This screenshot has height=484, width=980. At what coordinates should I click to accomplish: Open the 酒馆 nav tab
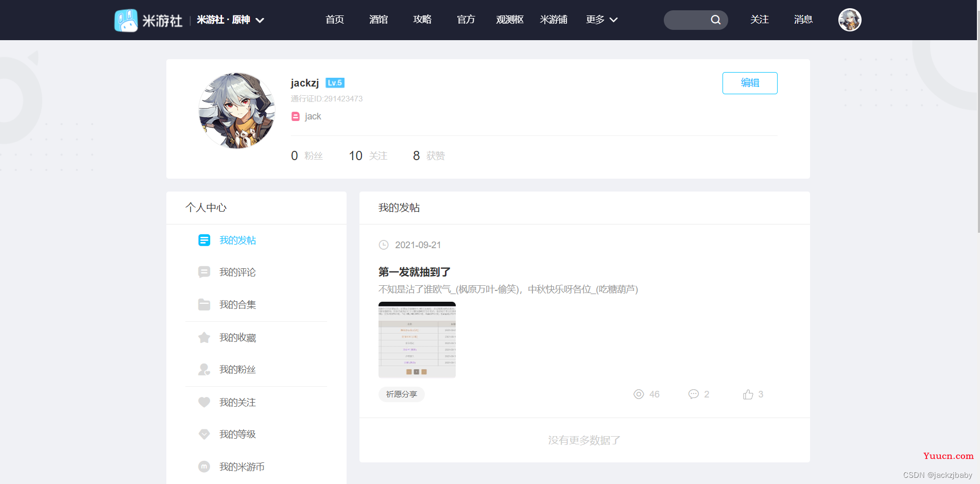pos(379,20)
